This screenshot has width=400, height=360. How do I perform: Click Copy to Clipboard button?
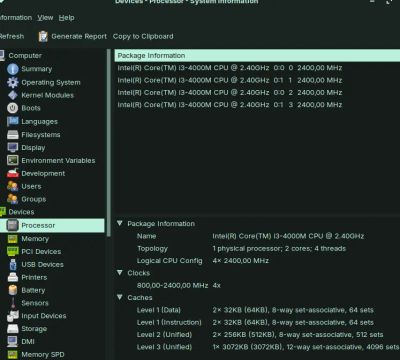coord(143,36)
